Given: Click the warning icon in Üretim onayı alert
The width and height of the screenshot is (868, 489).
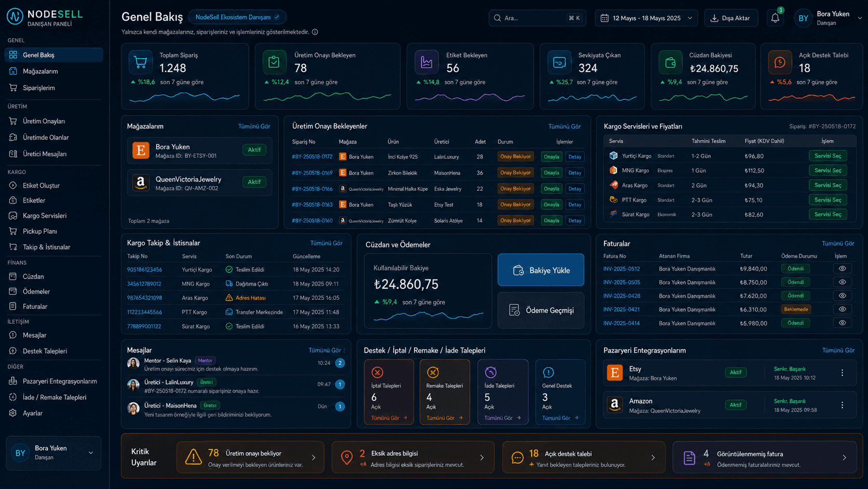Looking at the screenshot, I should 194,457.
